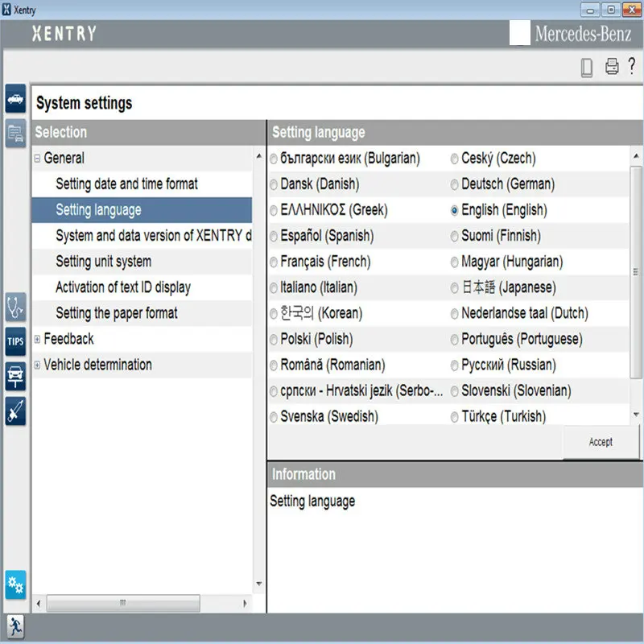Open the vehicle selection sidebar icon

point(15,98)
